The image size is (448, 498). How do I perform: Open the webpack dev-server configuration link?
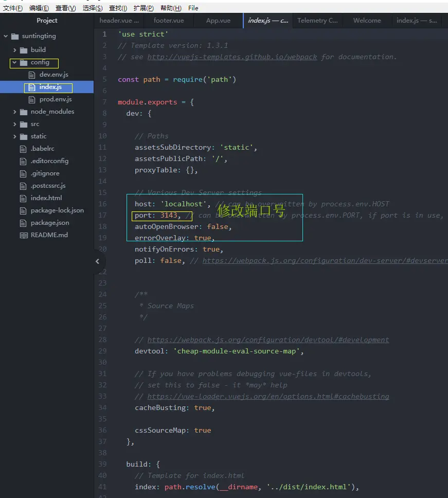(325, 261)
